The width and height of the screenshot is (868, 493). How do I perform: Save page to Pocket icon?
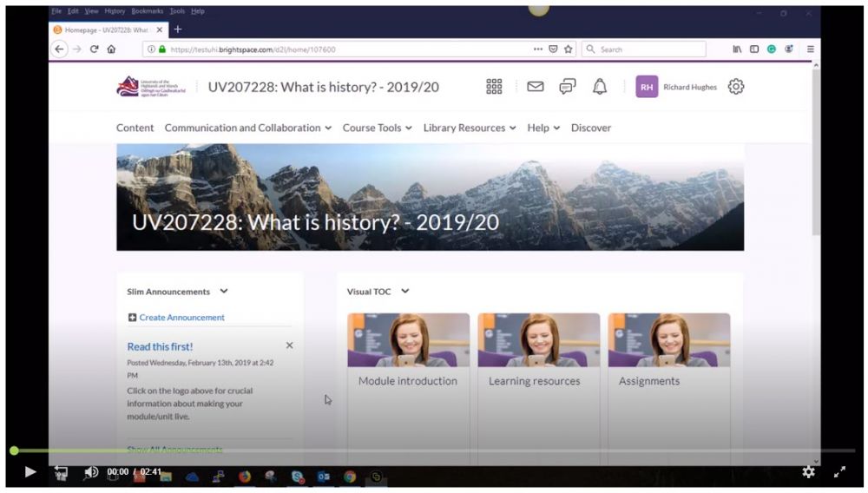(x=553, y=49)
